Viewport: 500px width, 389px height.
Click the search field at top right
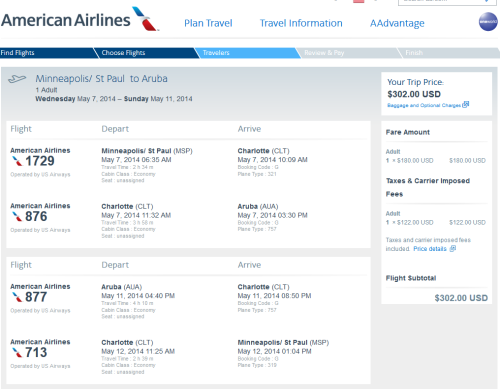[x=445, y=2]
